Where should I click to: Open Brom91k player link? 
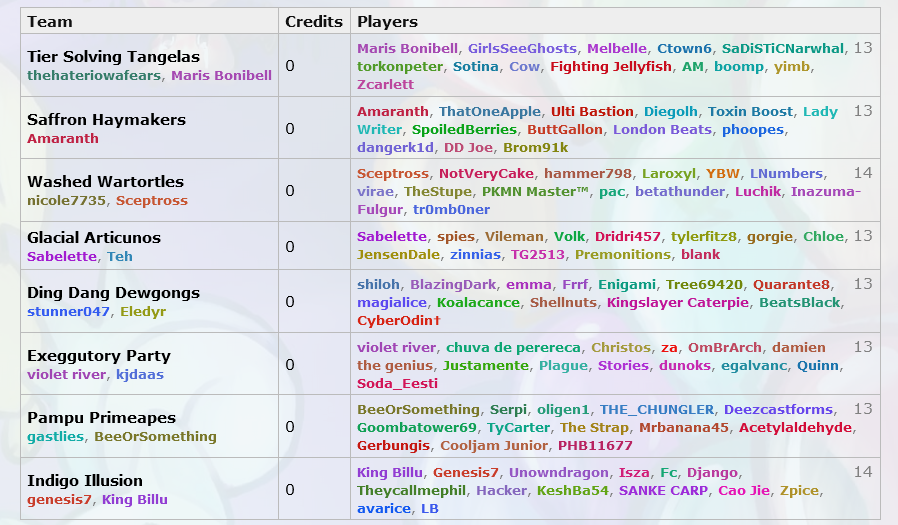pos(535,147)
